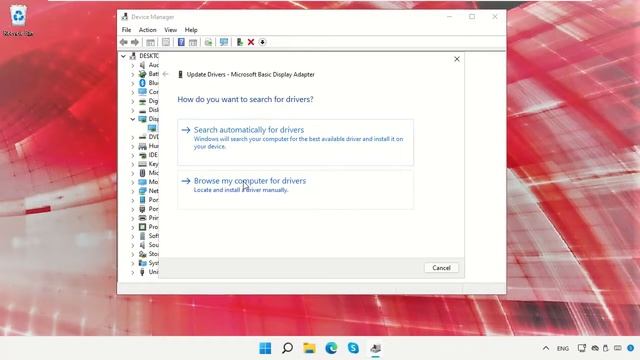Open the Windows Start menu

click(x=265, y=348)
